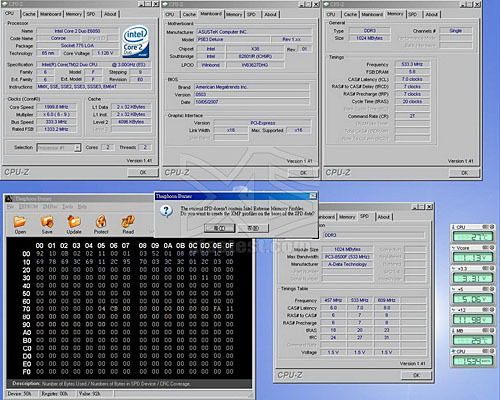Click 'Device: 50h' in the status bar

(19, 394)
